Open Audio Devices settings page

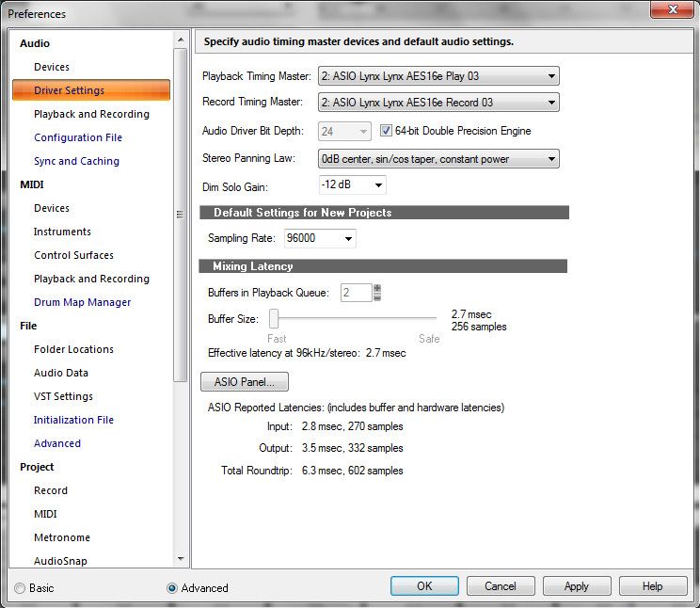52,67
